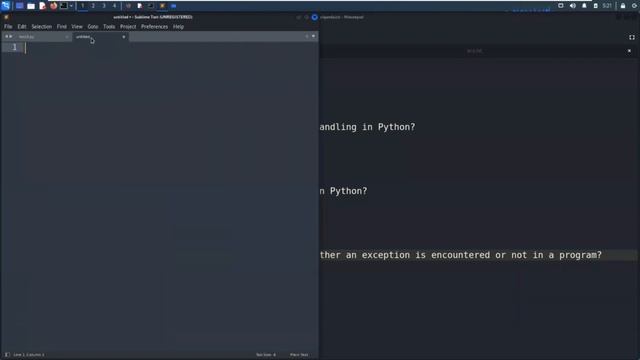Expand the terminal launcher dropdown arrow

coord(71,6)
